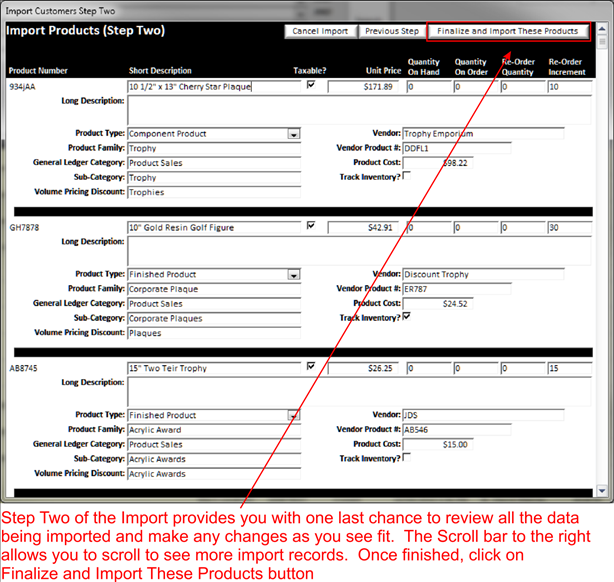Go back with Previous Step button
The height and width of the screenshot is (582, 614).
point(392,31)
